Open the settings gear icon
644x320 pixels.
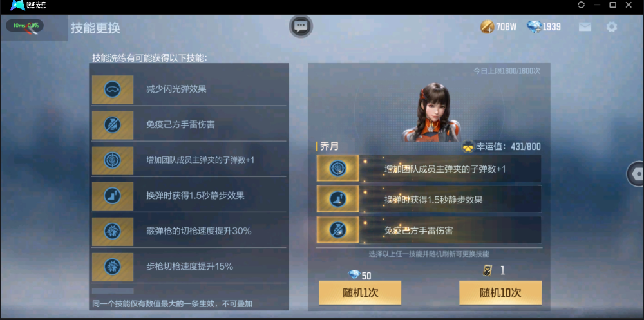click(x=612, y=27)
